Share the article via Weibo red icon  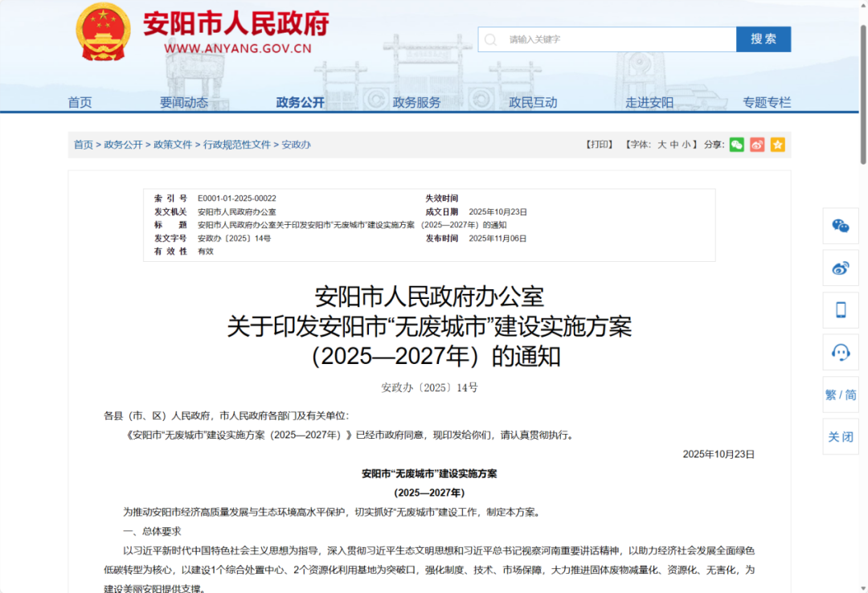tap(756, 145)
